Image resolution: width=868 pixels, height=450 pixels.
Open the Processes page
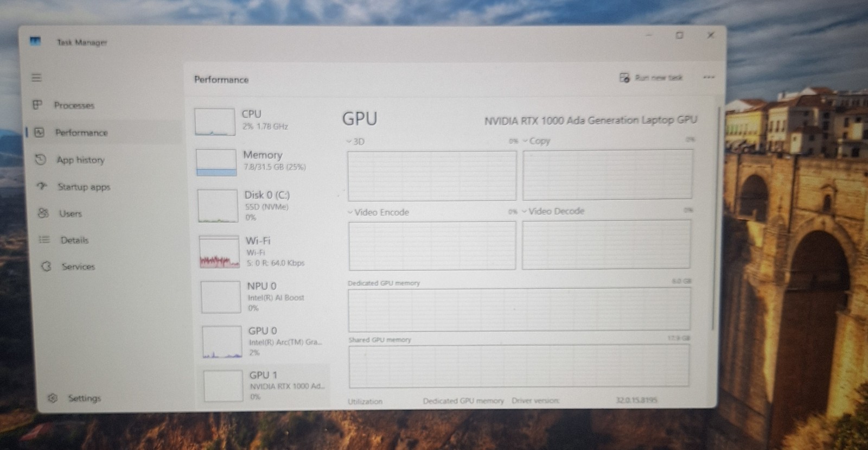point(74,105)
